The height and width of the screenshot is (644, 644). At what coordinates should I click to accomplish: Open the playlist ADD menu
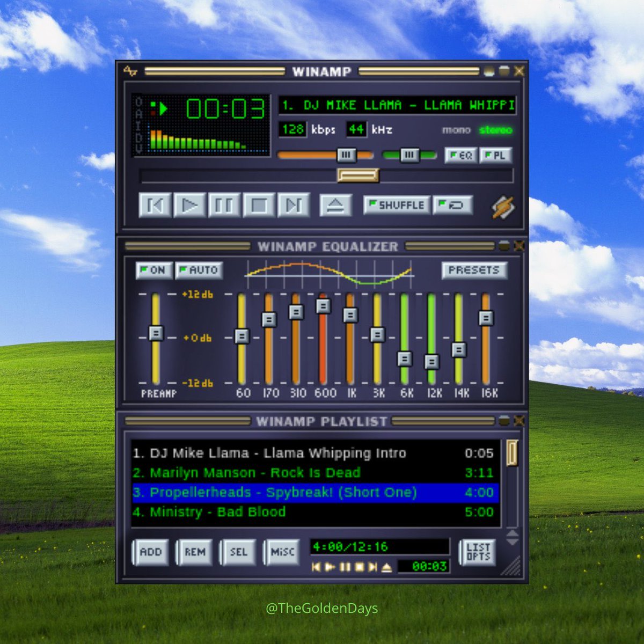coord(151,552)
